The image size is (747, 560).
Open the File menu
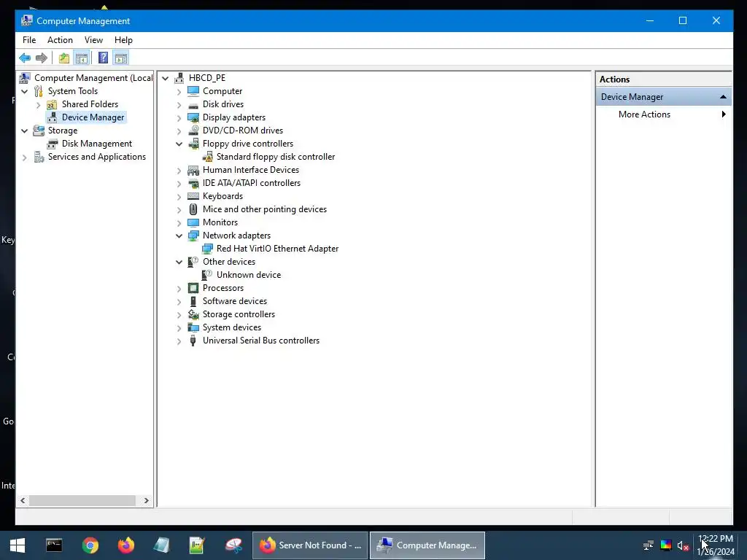pos(29,40)
